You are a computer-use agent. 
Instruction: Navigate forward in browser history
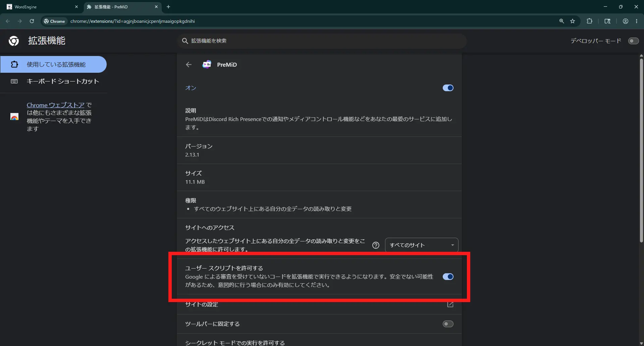click(20, 21)
